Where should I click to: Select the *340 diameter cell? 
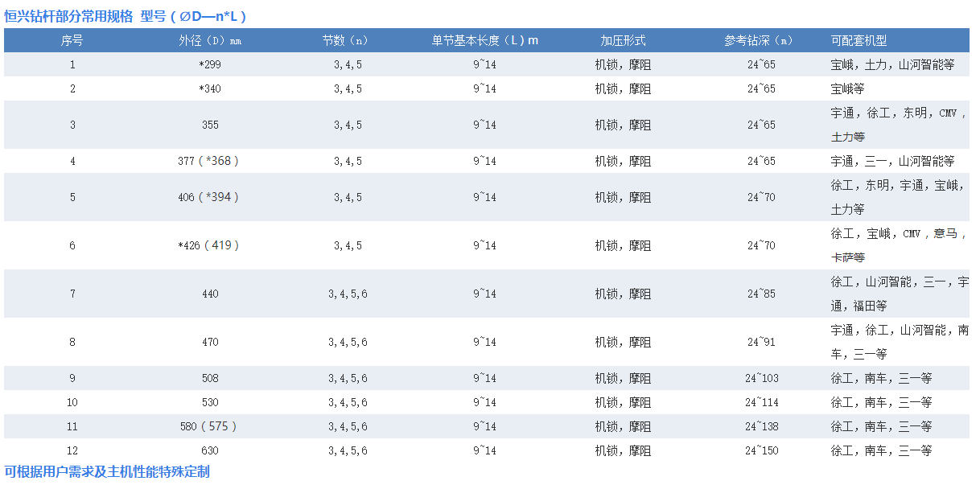tap(210, 88)
